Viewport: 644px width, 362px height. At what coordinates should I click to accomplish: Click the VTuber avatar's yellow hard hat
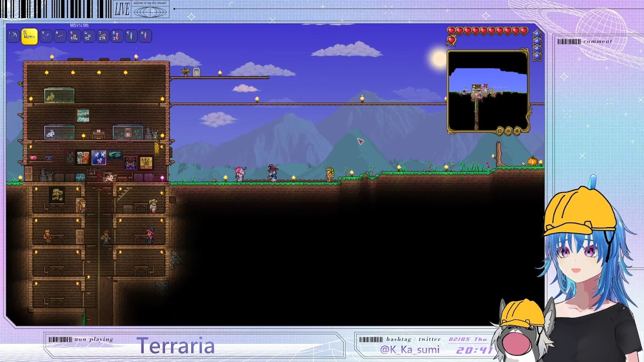[581, 211]
